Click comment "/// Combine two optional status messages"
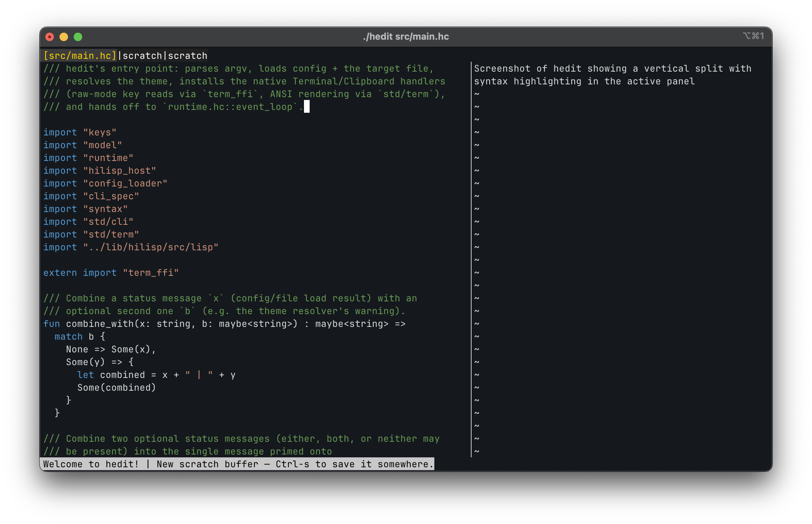 coord(242,439)
